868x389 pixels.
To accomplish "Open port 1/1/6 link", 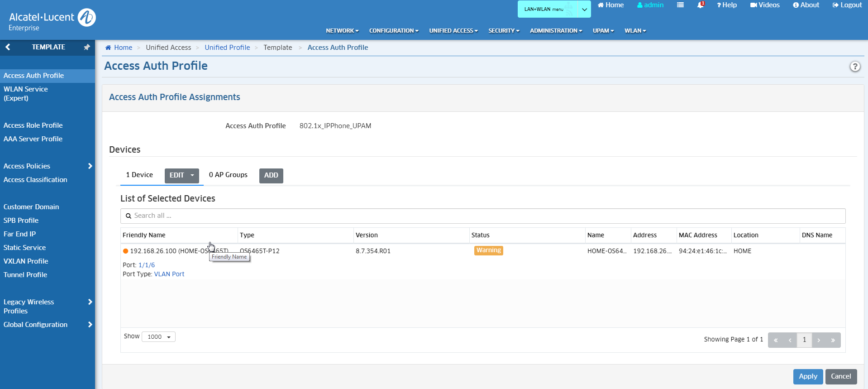I will tap(147, 265).
